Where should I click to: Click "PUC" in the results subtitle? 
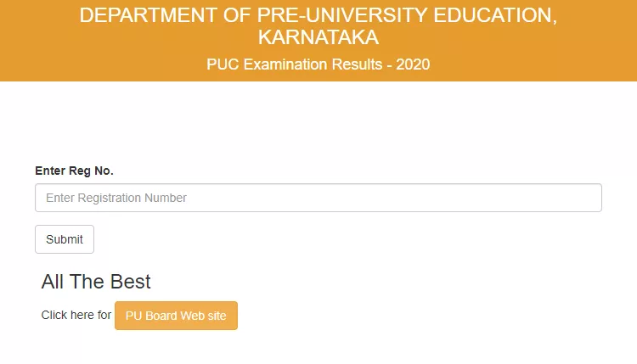[x=223, y=64]
